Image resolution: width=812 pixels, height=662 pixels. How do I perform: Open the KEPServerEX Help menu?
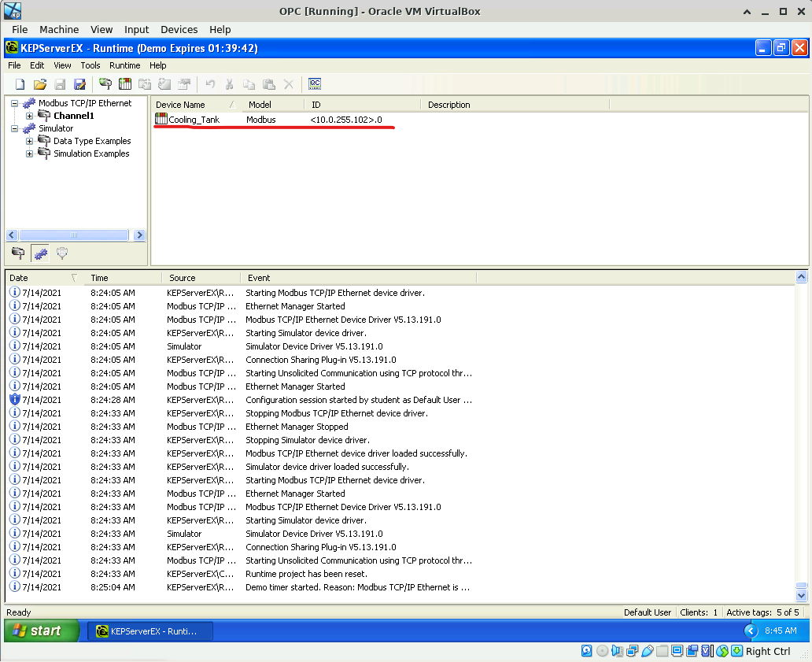point(158,65)
